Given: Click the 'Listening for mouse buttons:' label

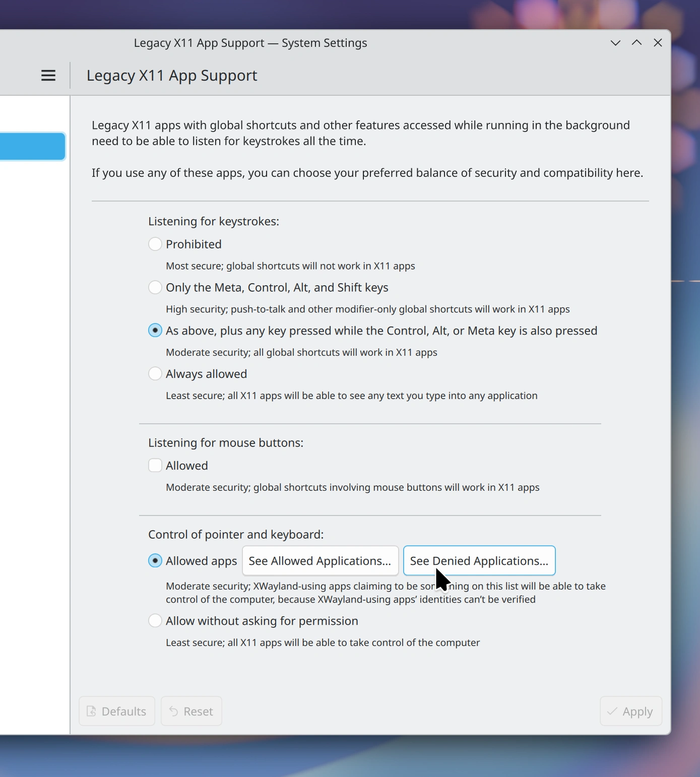Looking at the screenshot, I should [226, 443].
